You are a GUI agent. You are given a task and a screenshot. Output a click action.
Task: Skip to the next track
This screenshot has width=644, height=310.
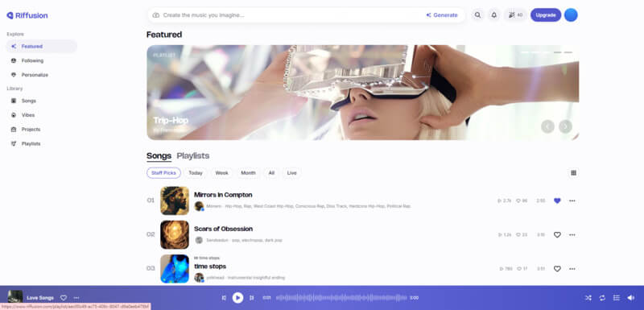[252, 298]
